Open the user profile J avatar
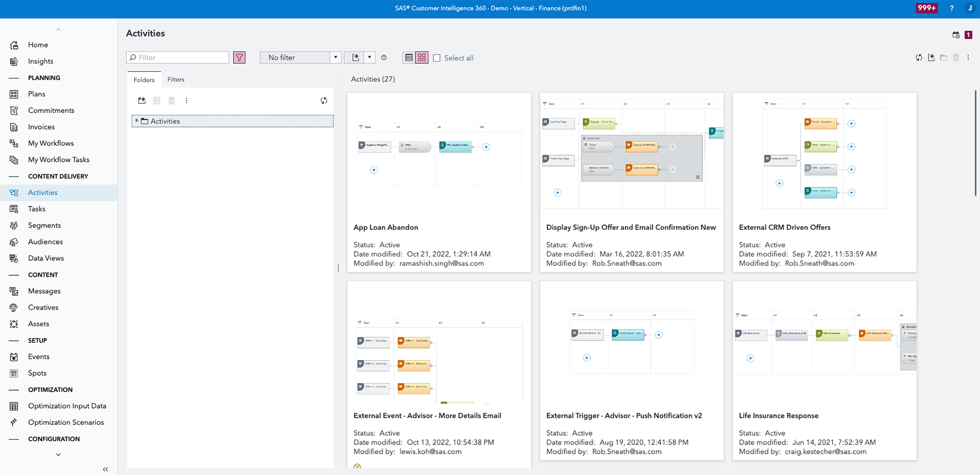Viewport: 980px width, 475px height. [970, 8]
